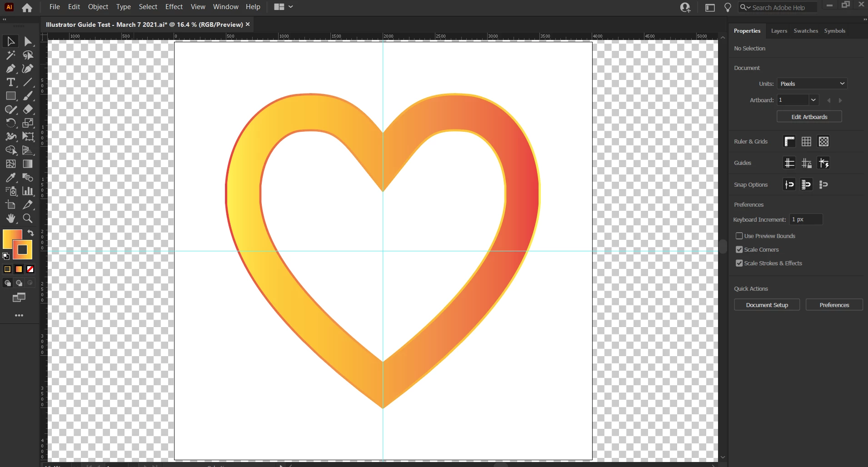Select the Rotate tool
The height and width of the screenshot is (467, 868).
(x=11, y=123)
